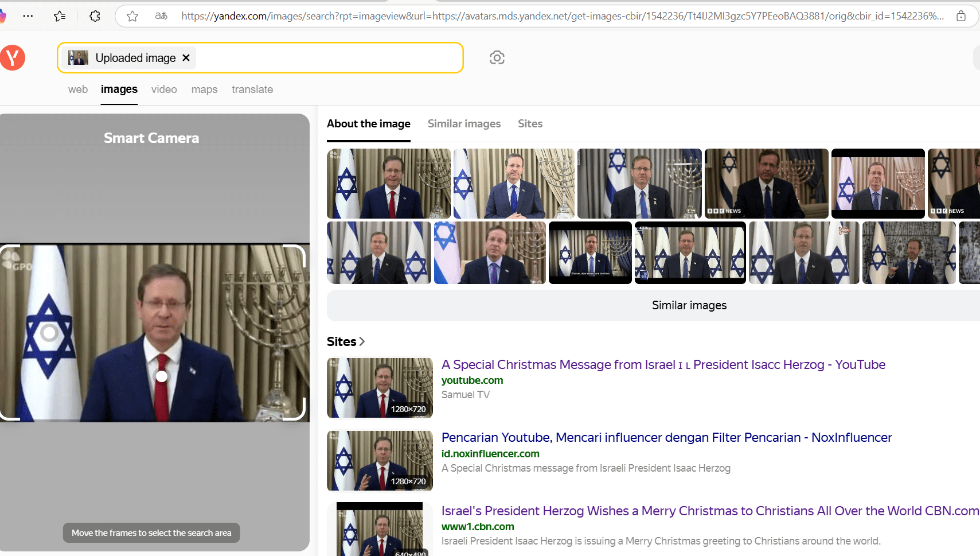Click the Uploaded image chip's small thumbnail
Image resolution: width=980 pixels, height=556 pixels.
(78, 58)
